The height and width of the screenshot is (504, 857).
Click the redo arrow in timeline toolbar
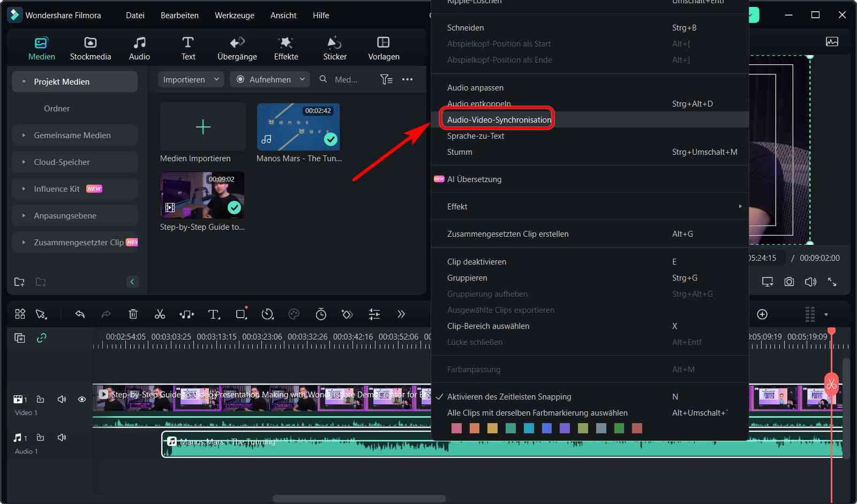click(x=106, y=314)
